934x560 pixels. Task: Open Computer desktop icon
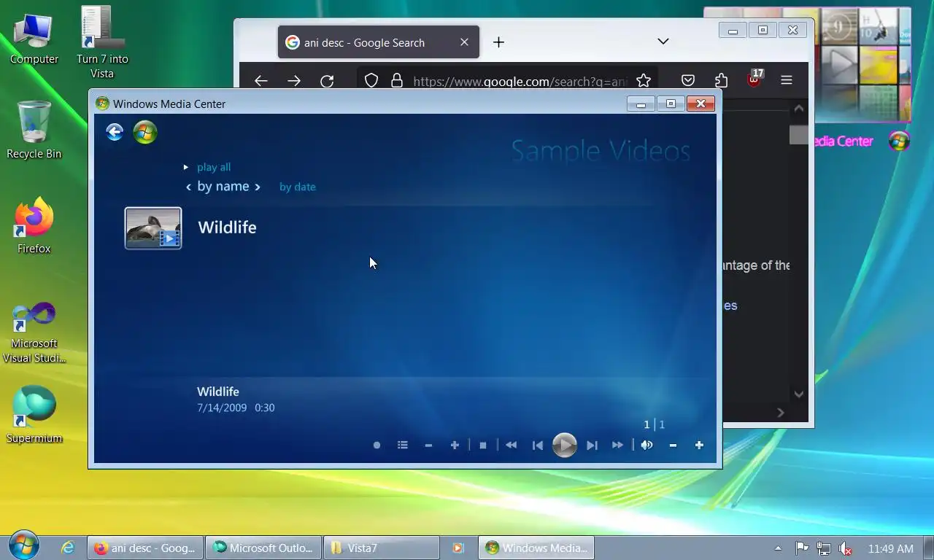click(x=34, y=38)
